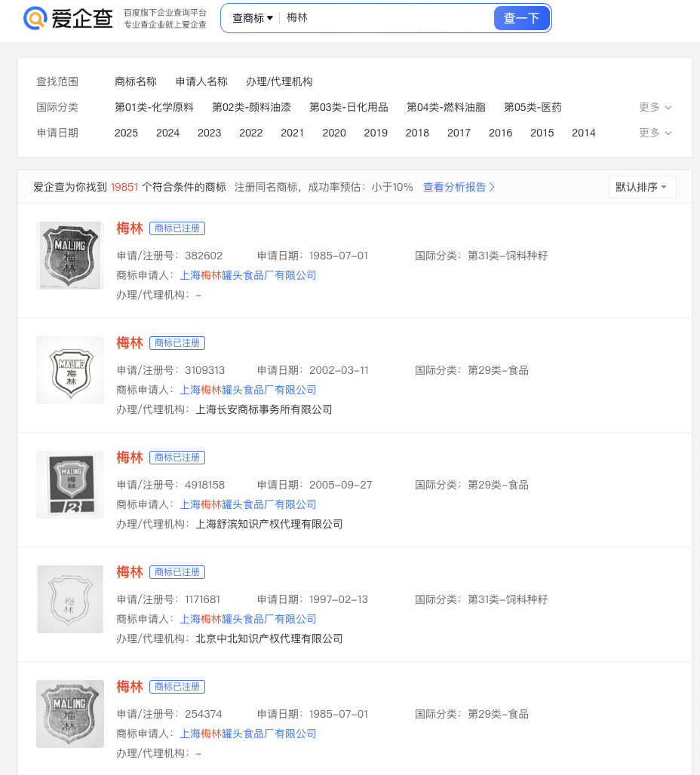The width and height of the screenshot is (700, 775).
Task: Select category 第05类-医药
Action: [533, 107]
